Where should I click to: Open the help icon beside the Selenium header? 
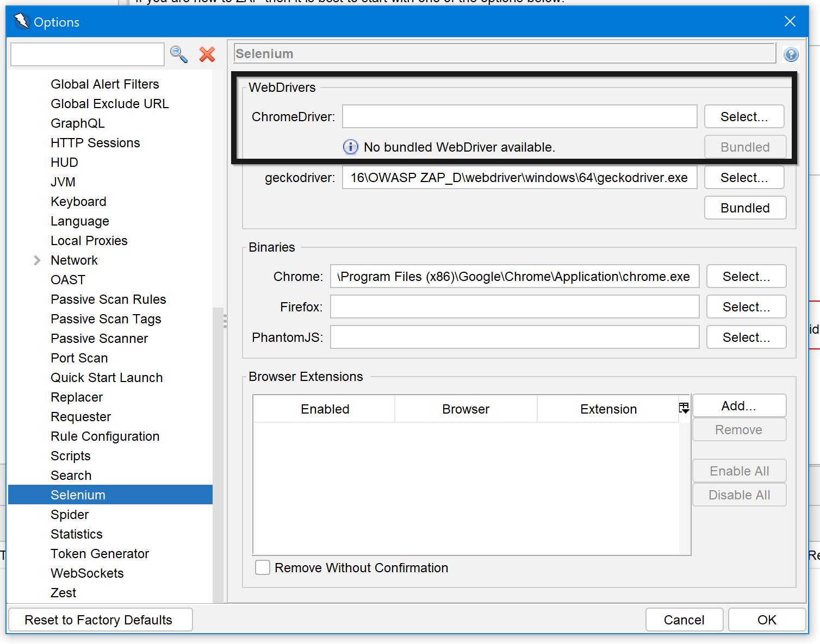791,54
